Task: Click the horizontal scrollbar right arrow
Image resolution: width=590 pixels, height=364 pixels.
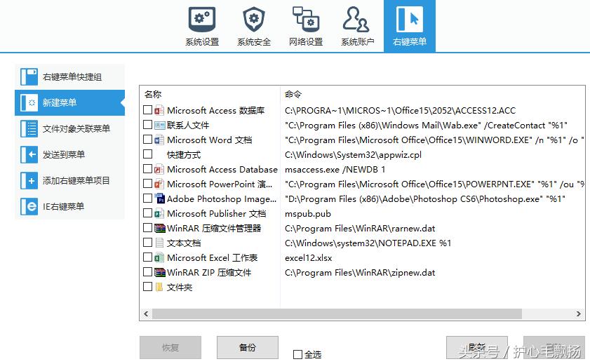Action: [579, 314]
